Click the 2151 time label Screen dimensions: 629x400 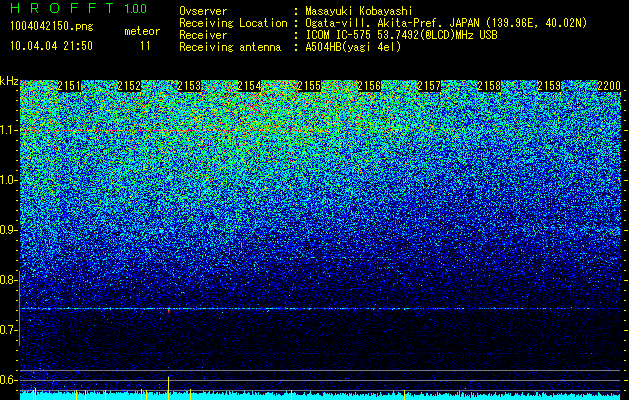[x=69, y=86]
